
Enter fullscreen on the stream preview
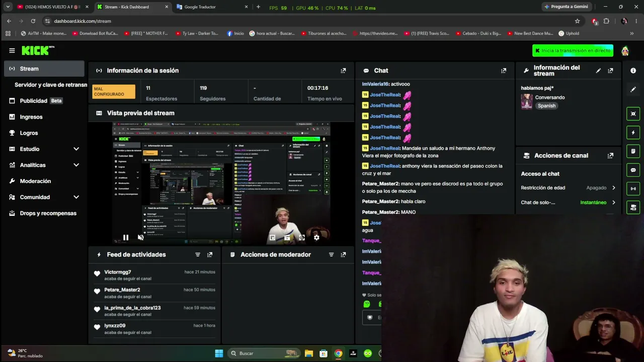(x=302, y=237)
